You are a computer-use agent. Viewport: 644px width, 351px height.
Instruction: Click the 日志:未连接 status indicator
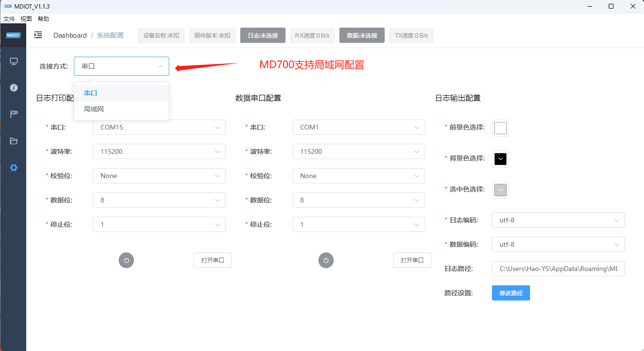click(x=263, y=35)
